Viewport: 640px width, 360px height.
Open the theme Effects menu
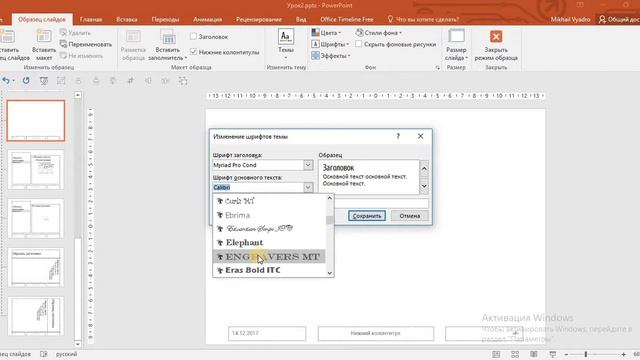tap(331, 56)
